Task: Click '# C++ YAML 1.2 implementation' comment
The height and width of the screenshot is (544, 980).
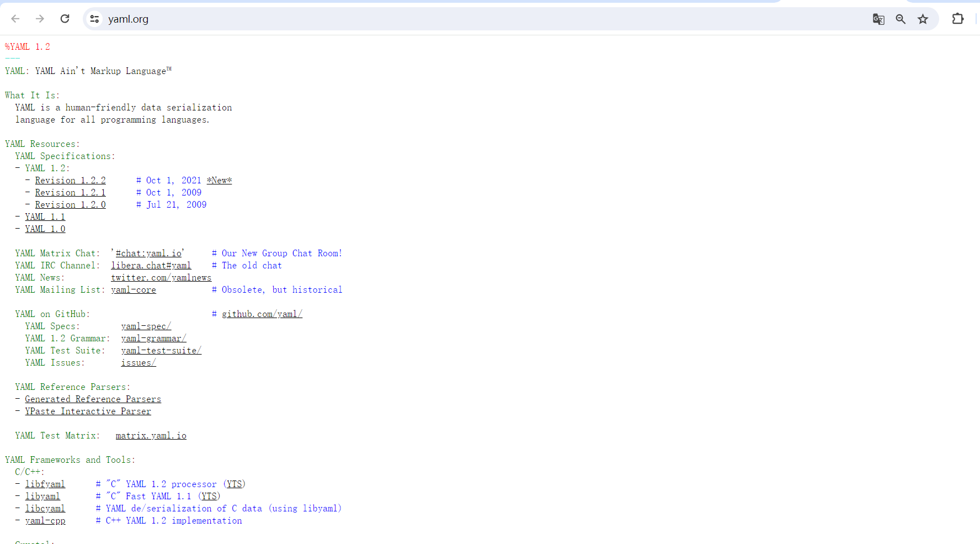Action: point(169,521)
